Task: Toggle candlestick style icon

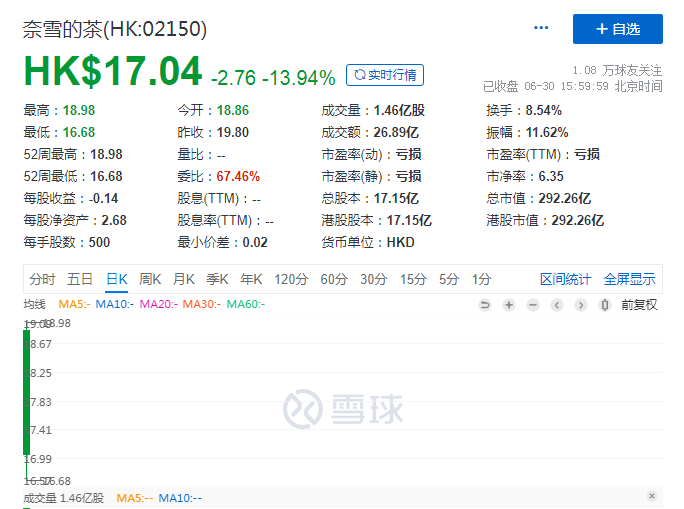Action: pos(605,305)
